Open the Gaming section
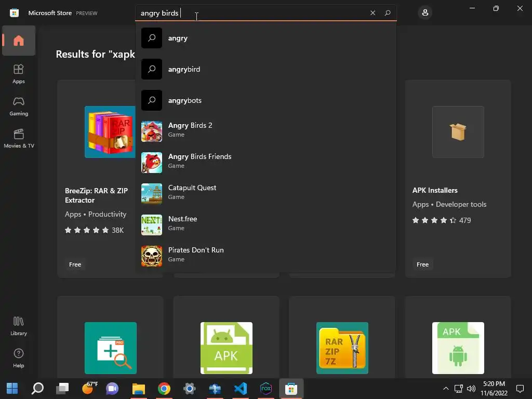The width and height of the screenshot is (532, 399). click(19, 106)
